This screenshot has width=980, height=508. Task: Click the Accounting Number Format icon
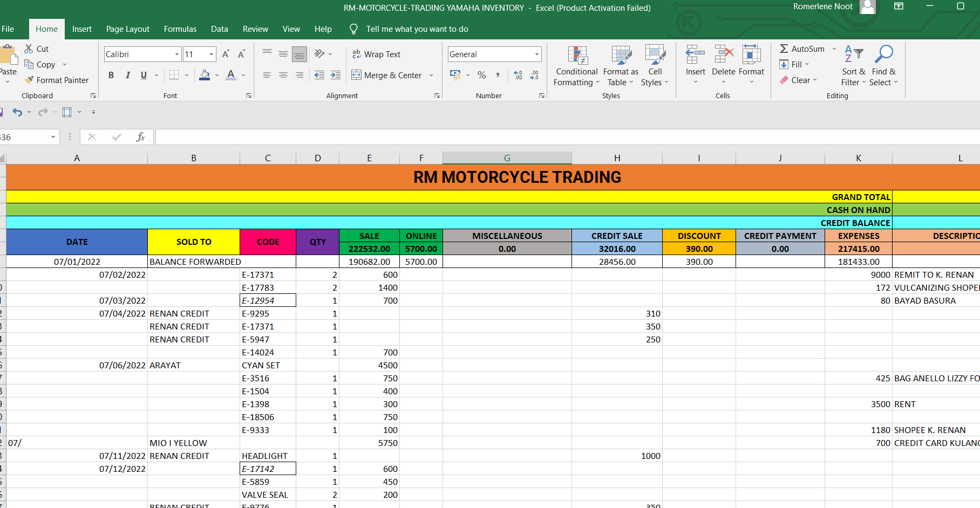(455, 75)
